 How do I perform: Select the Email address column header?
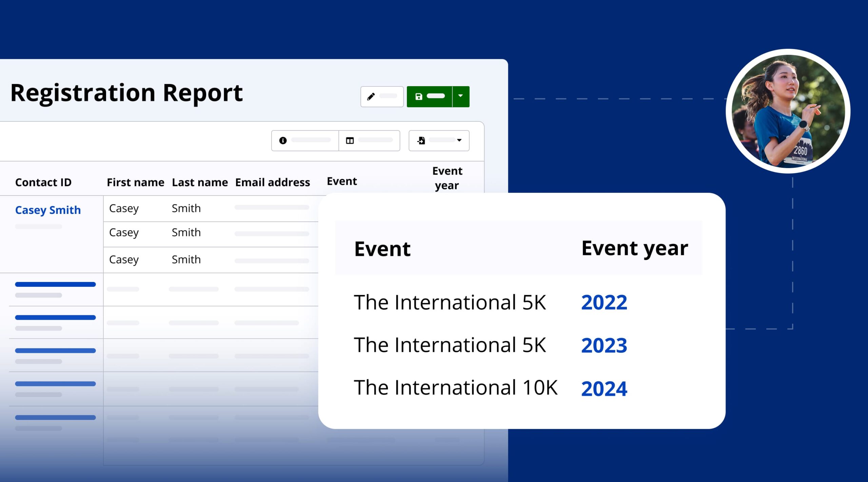(272, 182)
